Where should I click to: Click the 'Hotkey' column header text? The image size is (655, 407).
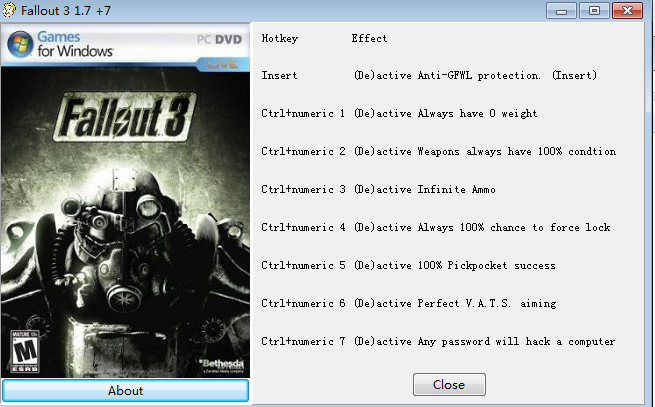(x=279, y=38)
